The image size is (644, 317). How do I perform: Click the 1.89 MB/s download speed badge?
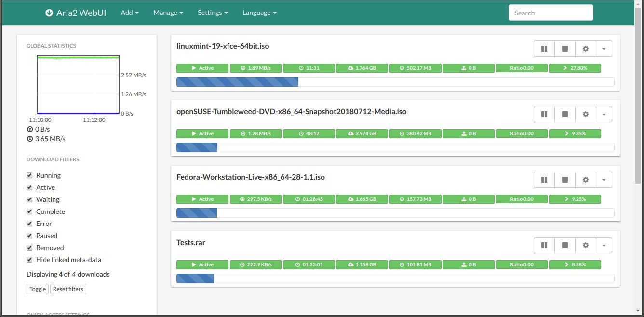pos(255,68)
